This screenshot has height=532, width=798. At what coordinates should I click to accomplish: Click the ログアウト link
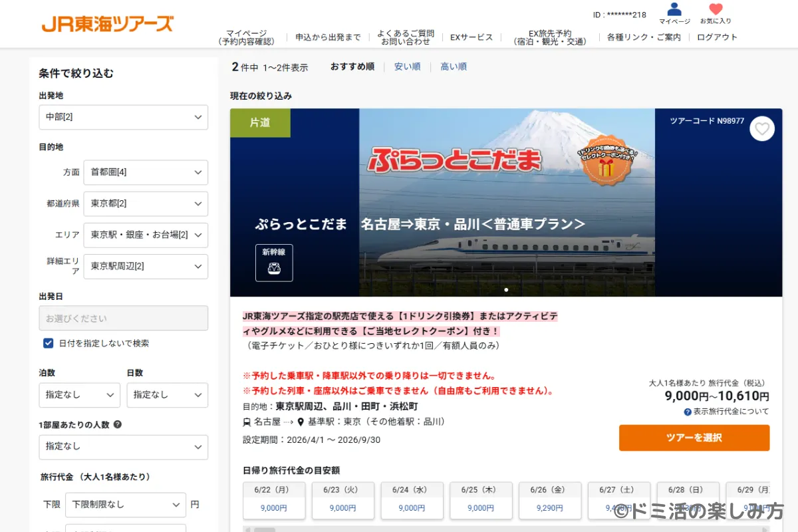[x=717, y=37]
